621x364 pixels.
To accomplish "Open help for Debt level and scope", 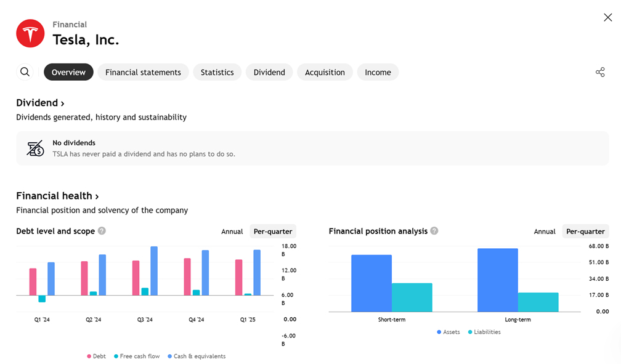I will (x=102, y=231).
